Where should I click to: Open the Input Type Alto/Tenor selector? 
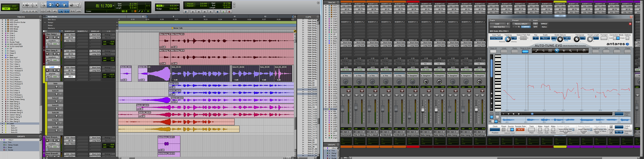[497, 38]
